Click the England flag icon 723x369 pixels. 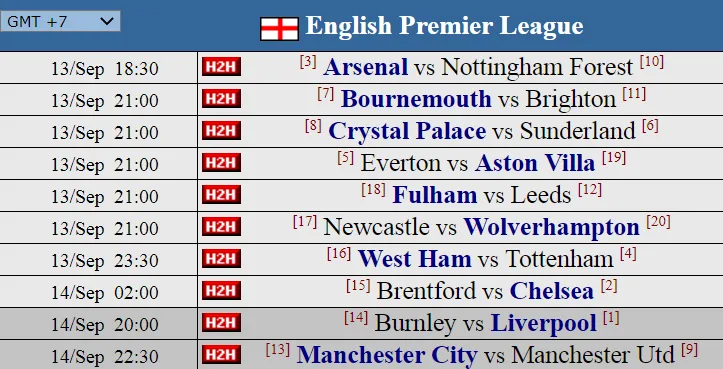(279, 29)
